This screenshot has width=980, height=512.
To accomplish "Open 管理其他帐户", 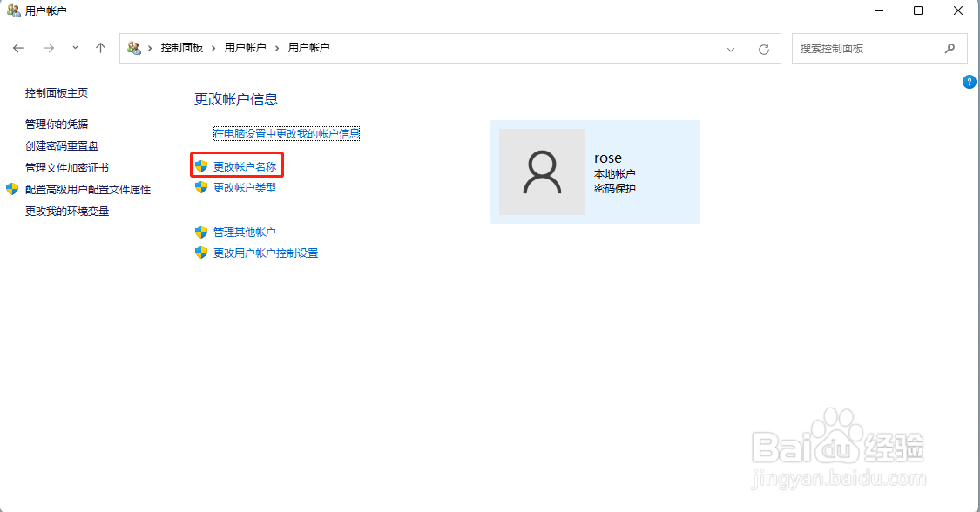I will pos(247,232).
